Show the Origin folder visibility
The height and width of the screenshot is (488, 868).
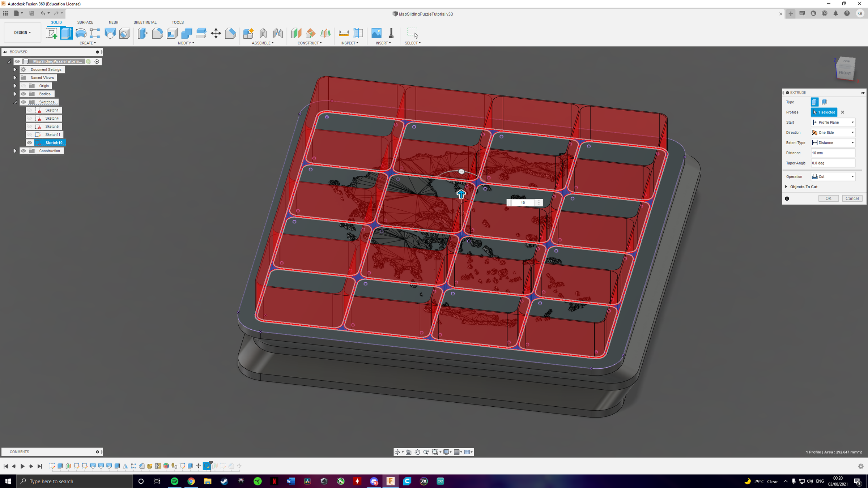coord(23,86)
